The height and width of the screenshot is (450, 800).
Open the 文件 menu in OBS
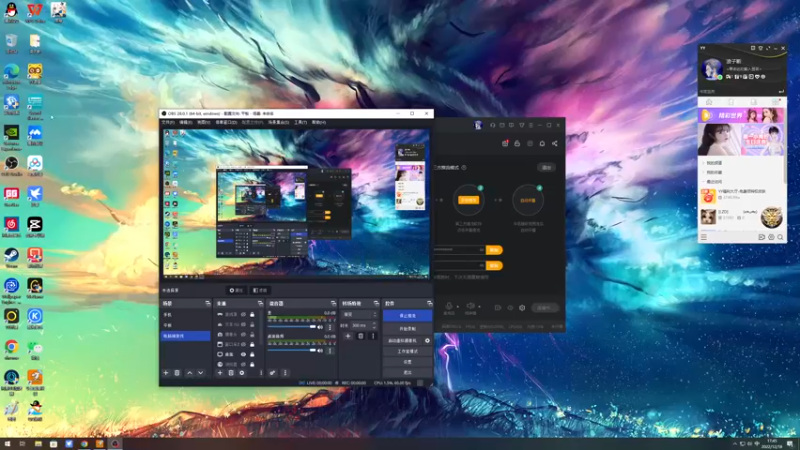pos(168,122)
